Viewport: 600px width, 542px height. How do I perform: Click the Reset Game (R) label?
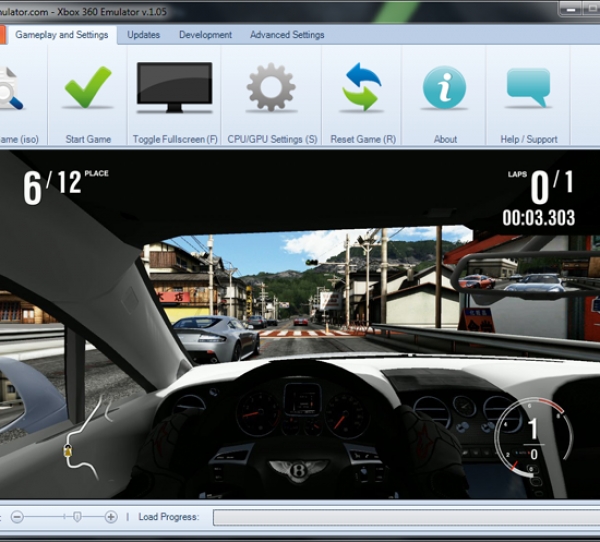363,139
